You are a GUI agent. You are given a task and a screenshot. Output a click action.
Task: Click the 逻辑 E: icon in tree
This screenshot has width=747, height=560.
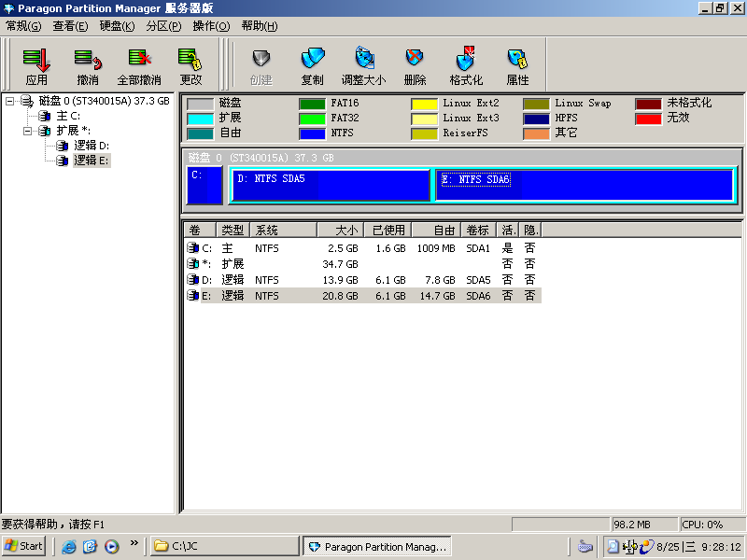point(63,161)
